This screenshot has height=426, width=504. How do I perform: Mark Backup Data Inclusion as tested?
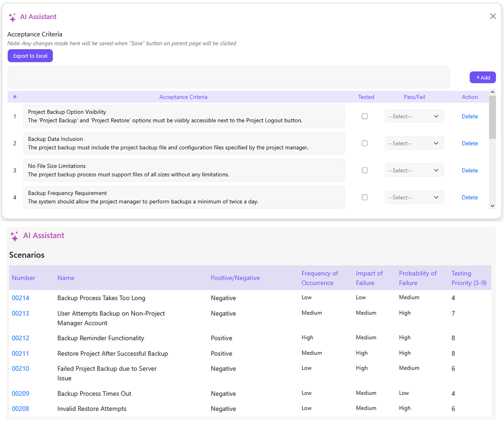pyautogui.click(x=365, y=144)
